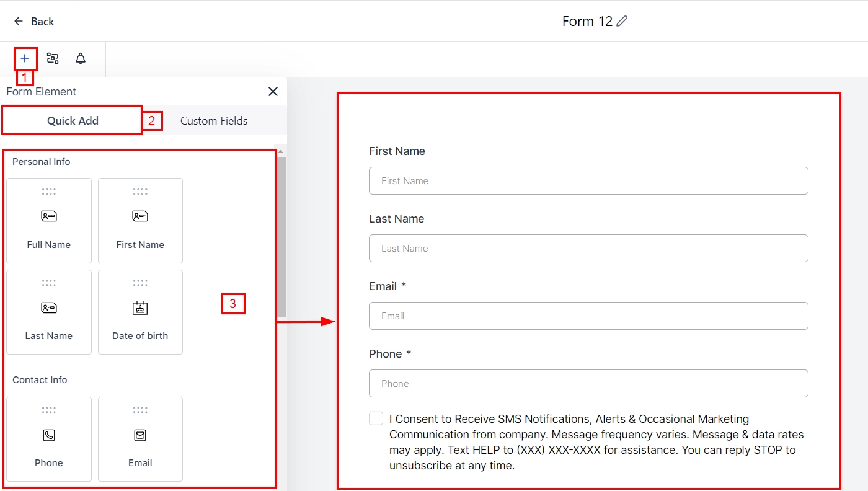Click the Phone input field

588,384
